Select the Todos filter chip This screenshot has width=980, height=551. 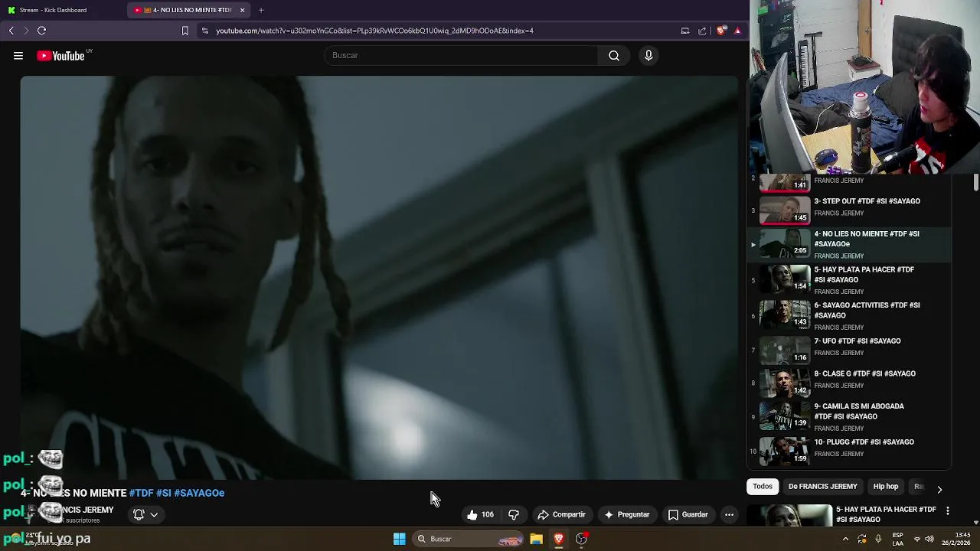click(x=763, y=486)
